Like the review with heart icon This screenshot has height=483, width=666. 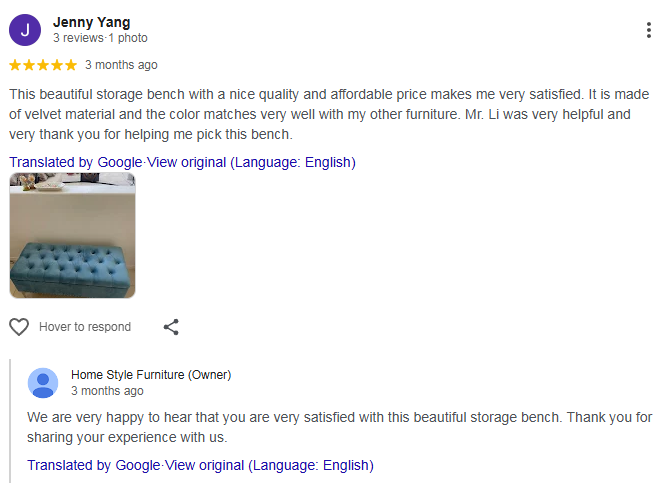click(19, 327)
